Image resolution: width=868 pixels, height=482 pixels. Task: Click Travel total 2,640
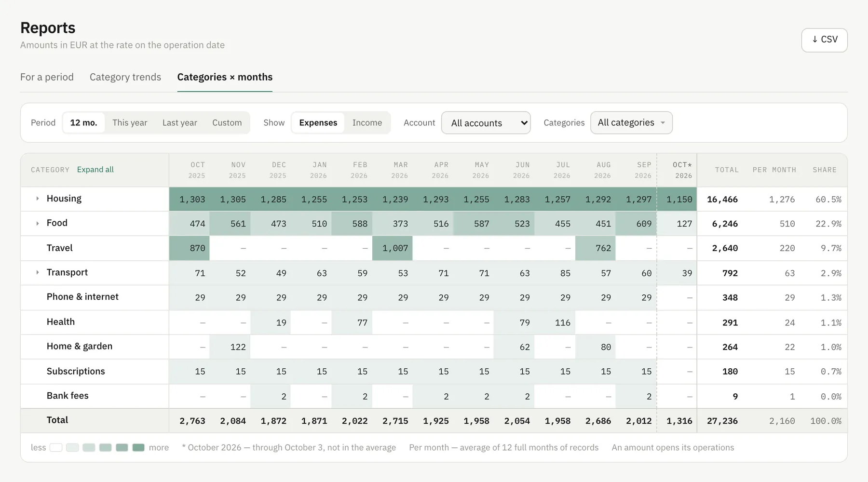[725, 248]
